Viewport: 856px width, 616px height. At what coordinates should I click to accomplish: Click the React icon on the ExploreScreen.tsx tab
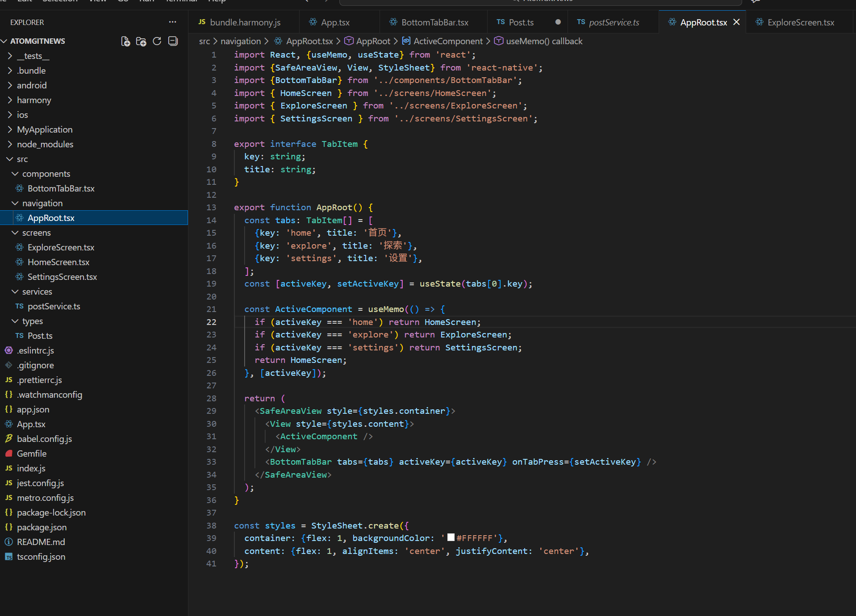point(759,22)
